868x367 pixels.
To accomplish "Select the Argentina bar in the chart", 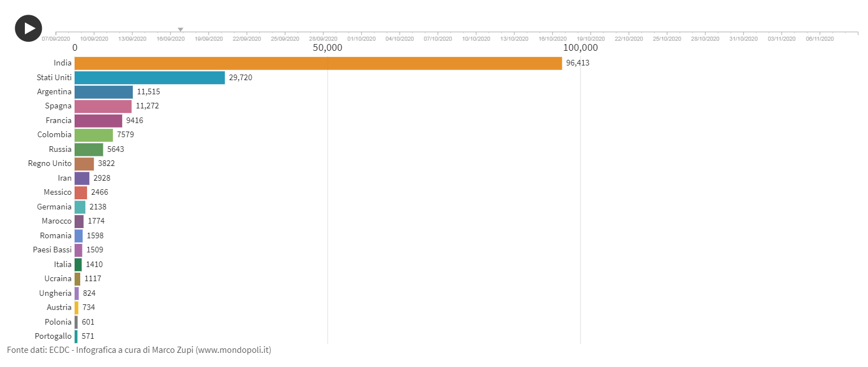I will 103,92.
